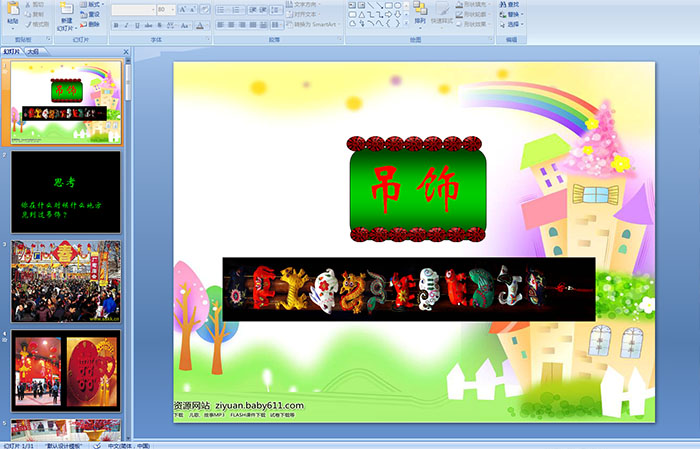Open the Select (选择) menu
This screenshot has width=700, height=449.
(x=511, y=24)
